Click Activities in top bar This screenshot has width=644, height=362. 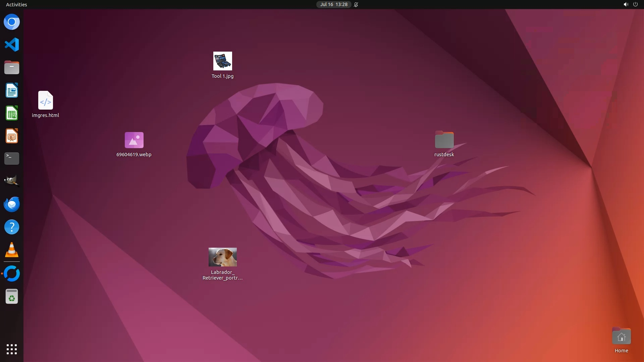tap(16, 4)
